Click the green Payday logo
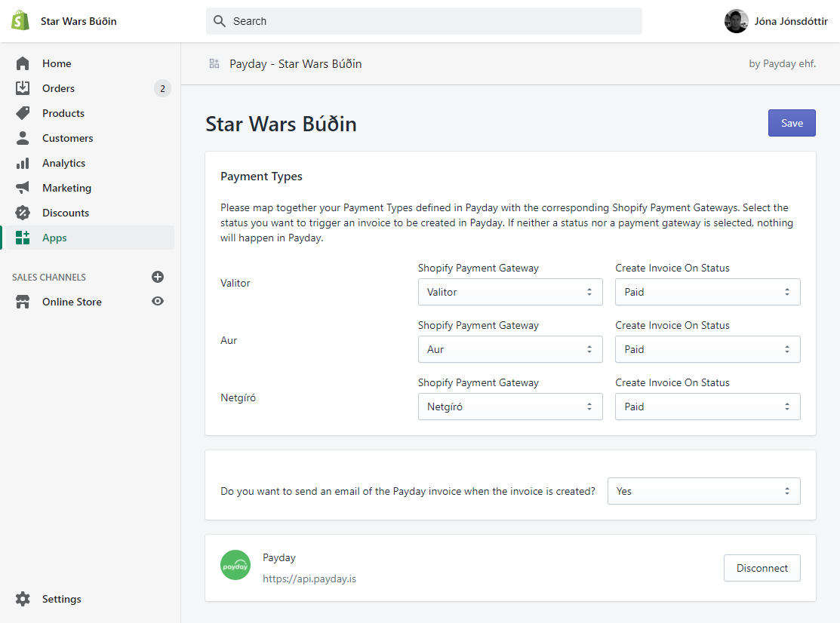The height and width of the screenshot is (623, 840). point(235,565)
